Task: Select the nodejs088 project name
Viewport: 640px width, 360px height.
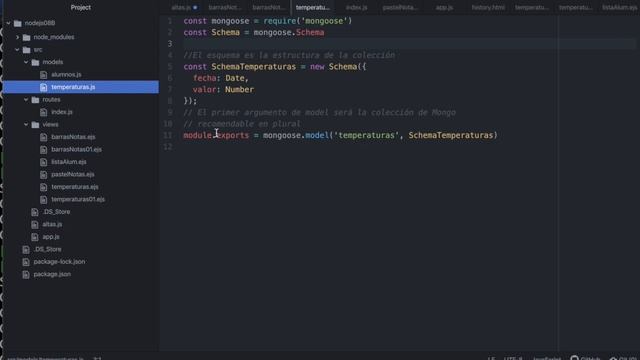Action: (x=40, y=23)
